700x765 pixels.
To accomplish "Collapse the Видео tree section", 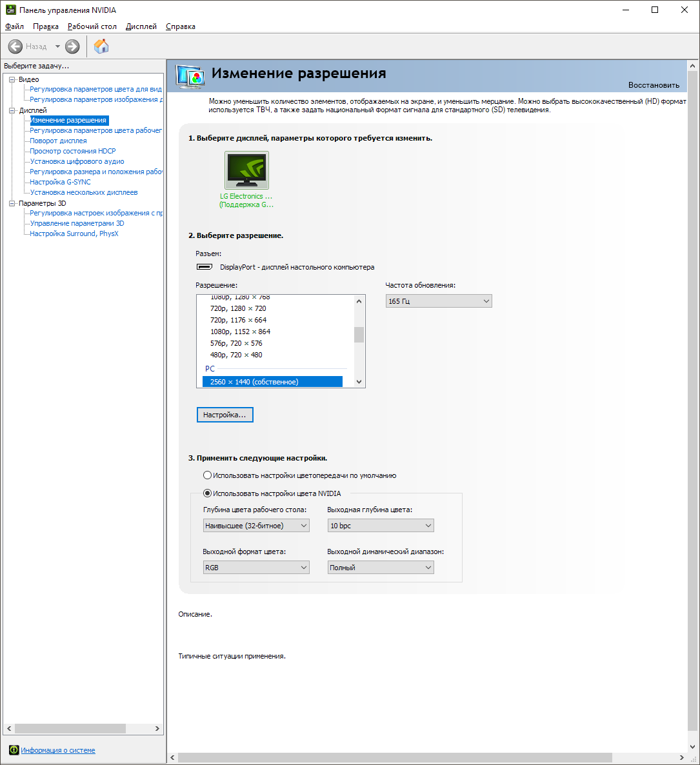I will pos(12,79).
